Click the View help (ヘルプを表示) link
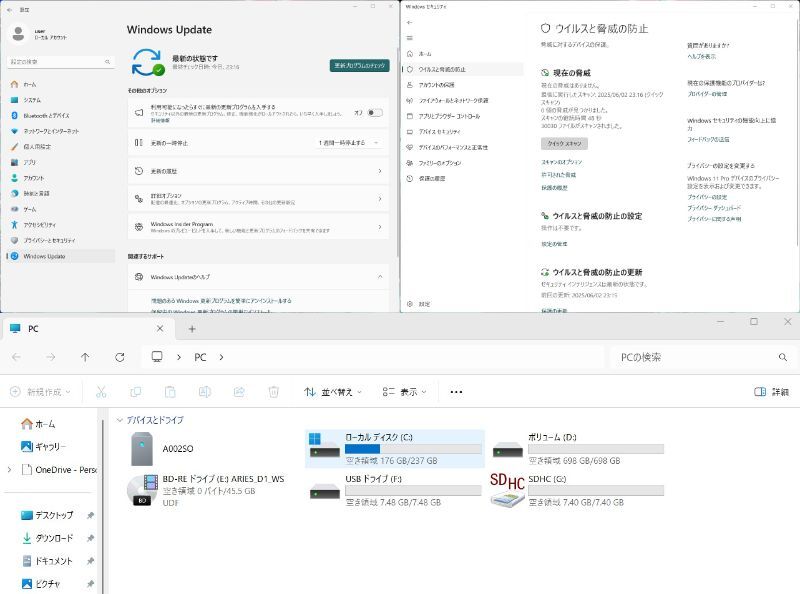The image size is (800, 594). (701, 56)
